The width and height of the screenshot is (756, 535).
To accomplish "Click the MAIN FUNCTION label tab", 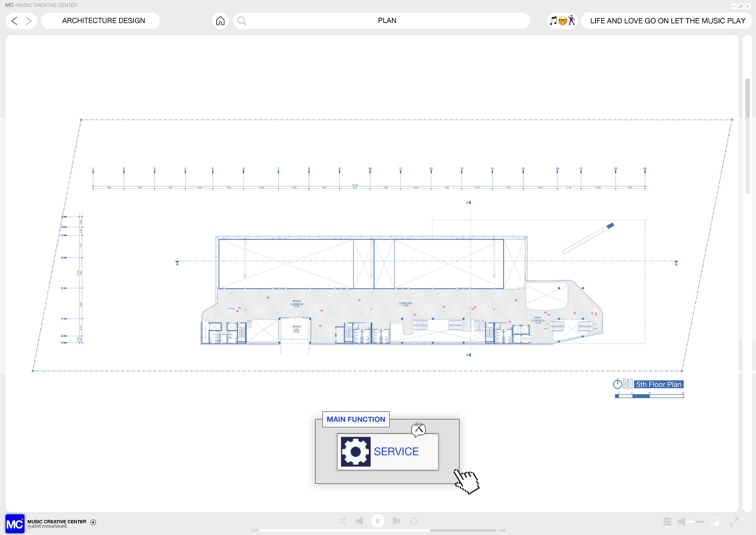I will point(356,419).
